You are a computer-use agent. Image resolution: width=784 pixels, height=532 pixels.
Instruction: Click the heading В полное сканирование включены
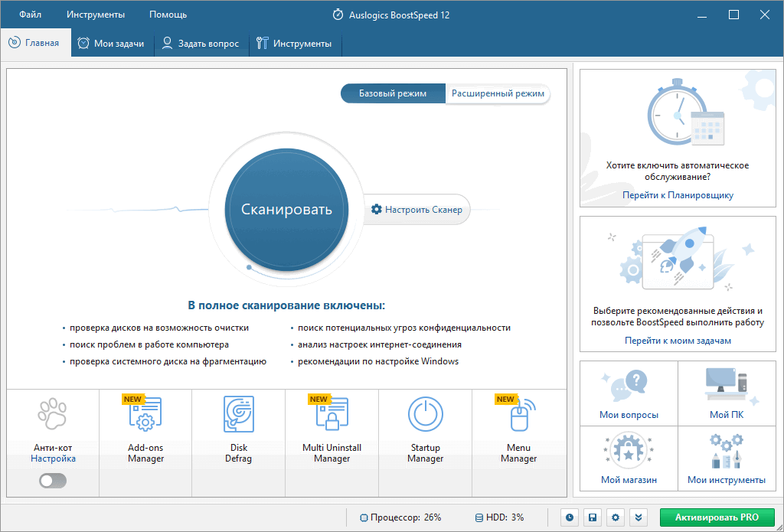pos(286,305)
